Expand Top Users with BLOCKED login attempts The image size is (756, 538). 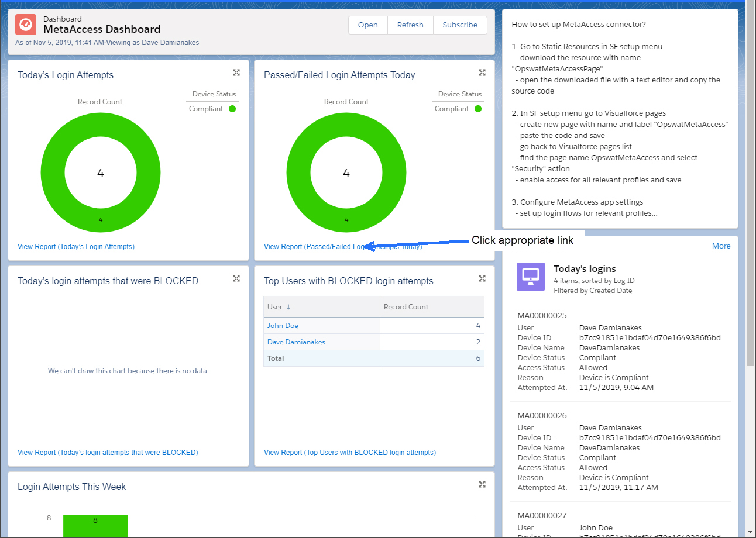[x=482, y=278]
